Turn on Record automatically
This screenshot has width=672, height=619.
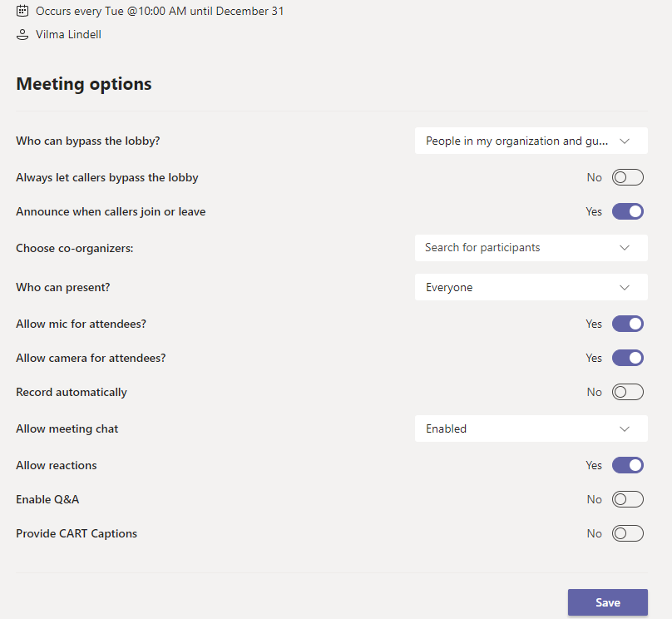[x=627, y=392]
